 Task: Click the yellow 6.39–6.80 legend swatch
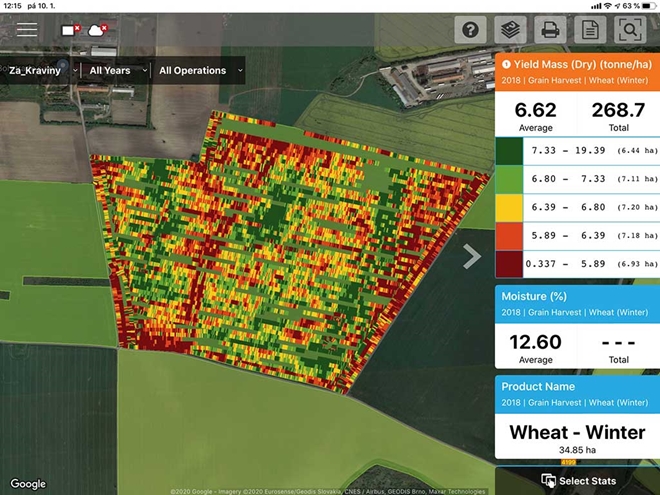[510, 211]
